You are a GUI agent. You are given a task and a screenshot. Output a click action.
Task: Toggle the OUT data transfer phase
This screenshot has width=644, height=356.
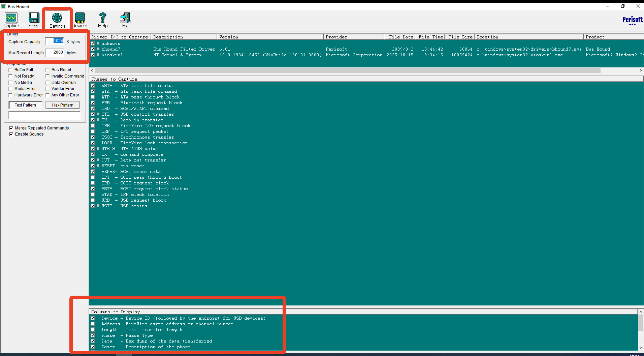pos(93,160)
